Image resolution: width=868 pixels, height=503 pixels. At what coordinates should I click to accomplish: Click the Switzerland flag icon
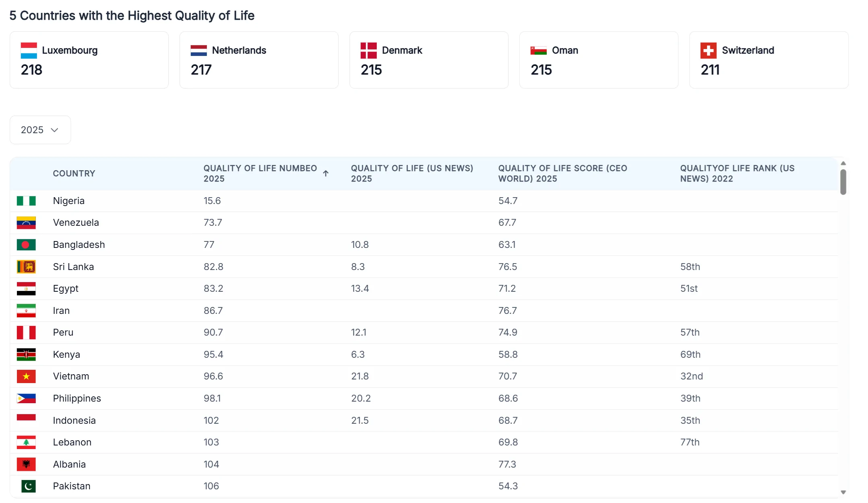[x=708, y=50]
